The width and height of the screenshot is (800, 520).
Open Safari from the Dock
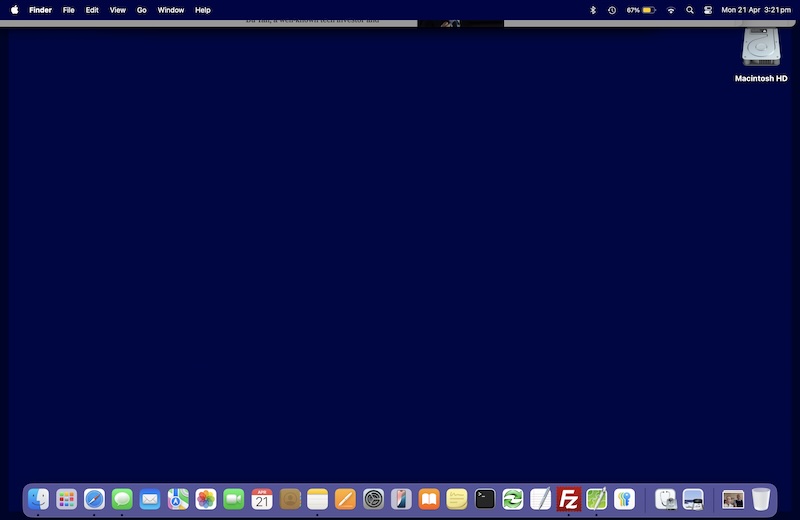[x=95, y=498]
